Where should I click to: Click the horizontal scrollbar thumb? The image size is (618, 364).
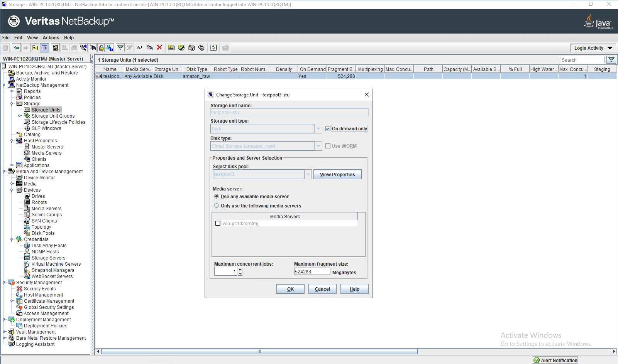click(x=259, y=351)
